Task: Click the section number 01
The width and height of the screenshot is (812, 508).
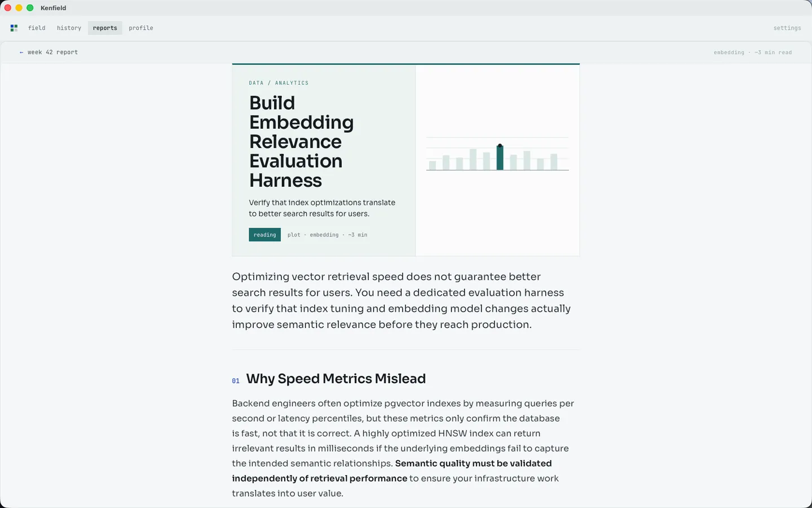Action: (236, 381)
